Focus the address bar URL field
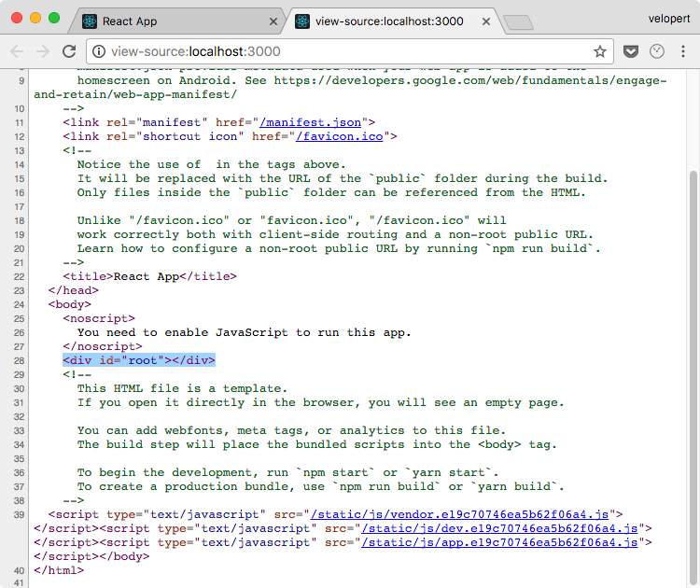The width and height of the screenshot is (700, 588). pyautogui.click(x=350, y=51)
